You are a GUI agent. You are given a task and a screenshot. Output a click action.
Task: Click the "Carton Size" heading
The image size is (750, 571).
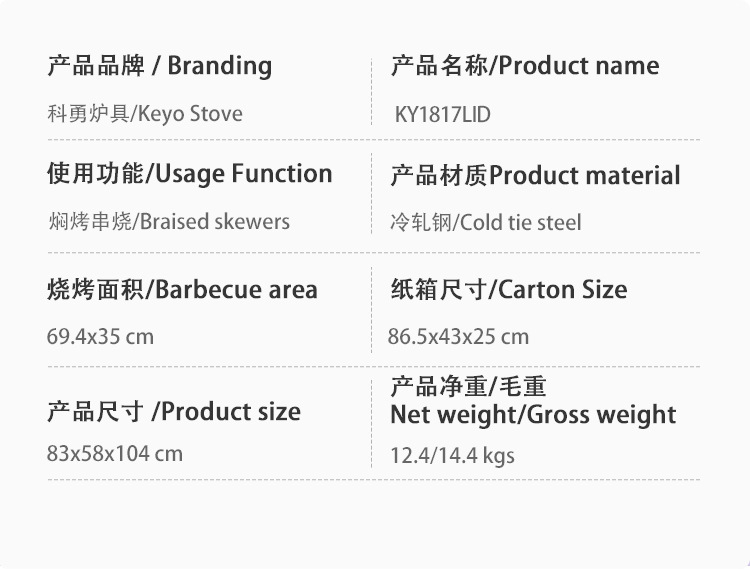[563, 290]
